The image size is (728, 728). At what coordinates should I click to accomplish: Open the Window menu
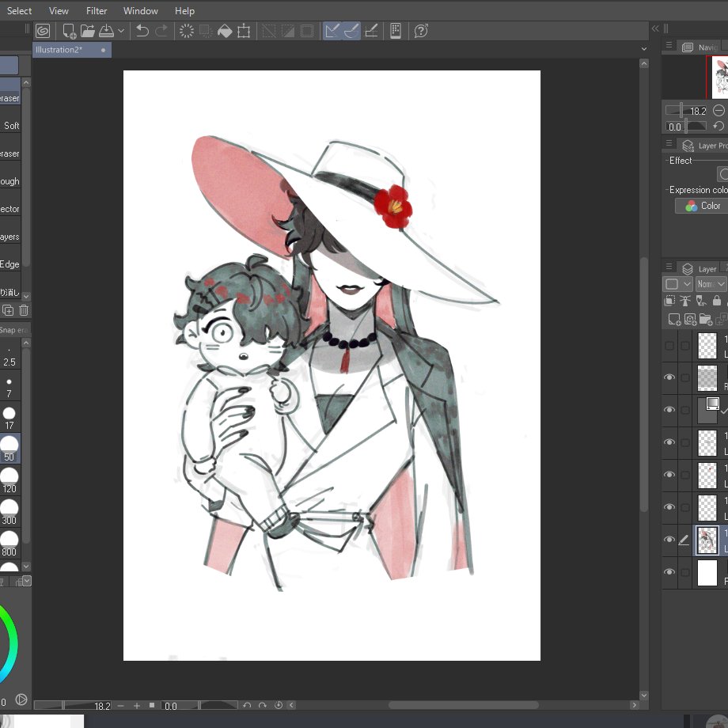(141, 10)
